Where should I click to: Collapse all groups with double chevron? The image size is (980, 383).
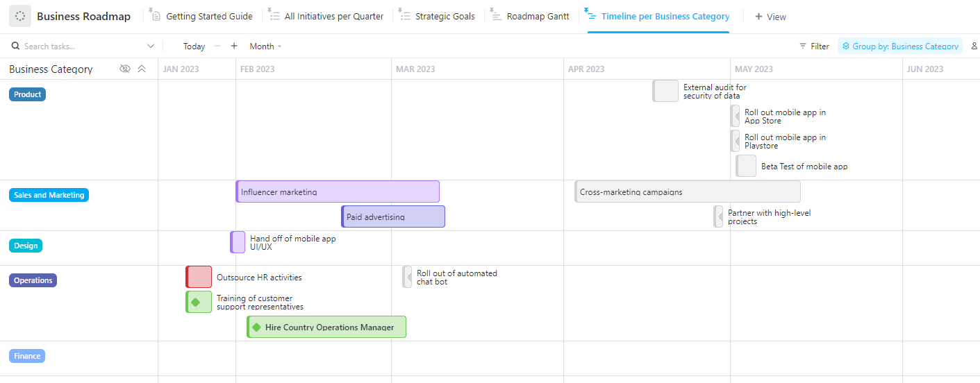click(x=142, y=69)
